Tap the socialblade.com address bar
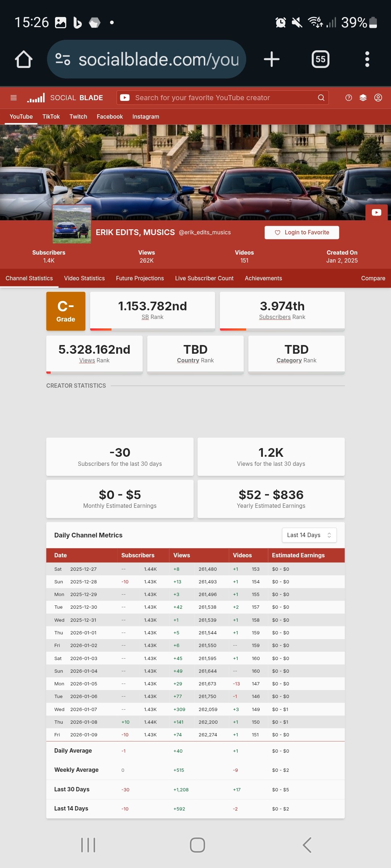The width and height of the screenshot is (391, 868). [x=147, y=59]
